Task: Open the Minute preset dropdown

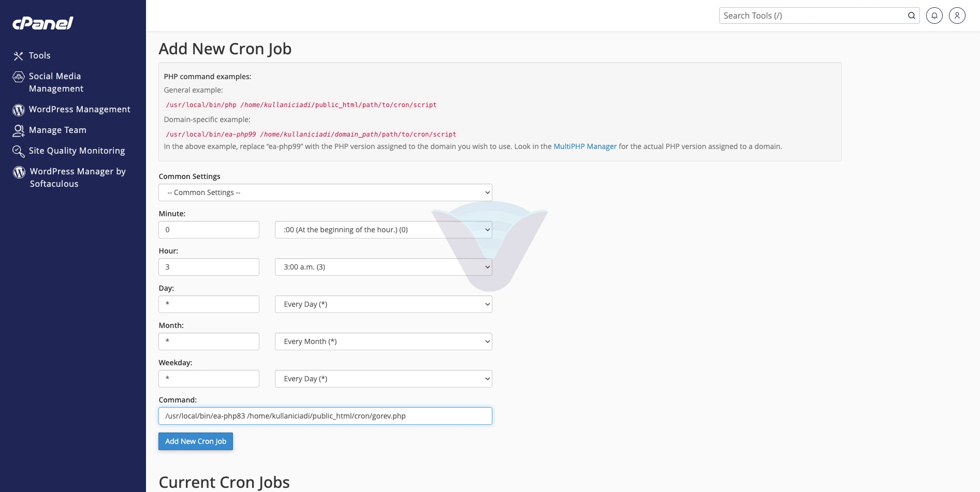Action: 384,230
